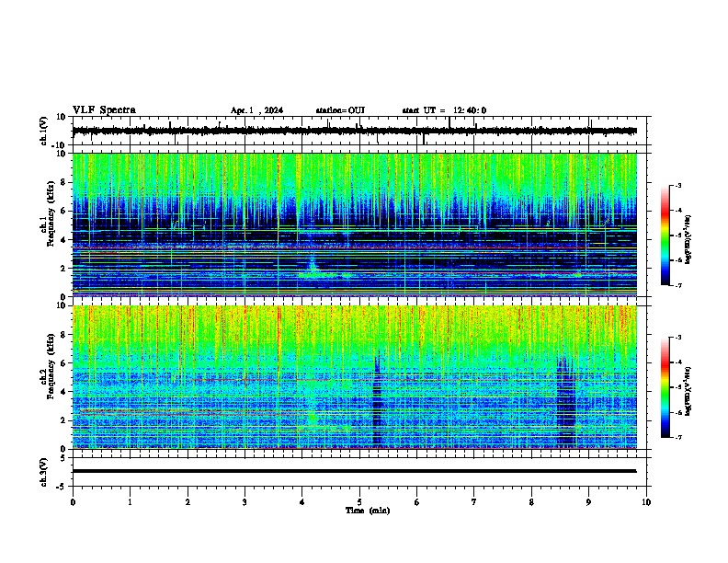This screenshot has height=563, width=728.
Task: Click the "start UT = 12:40: 0" header text
Action: (444, 110)
